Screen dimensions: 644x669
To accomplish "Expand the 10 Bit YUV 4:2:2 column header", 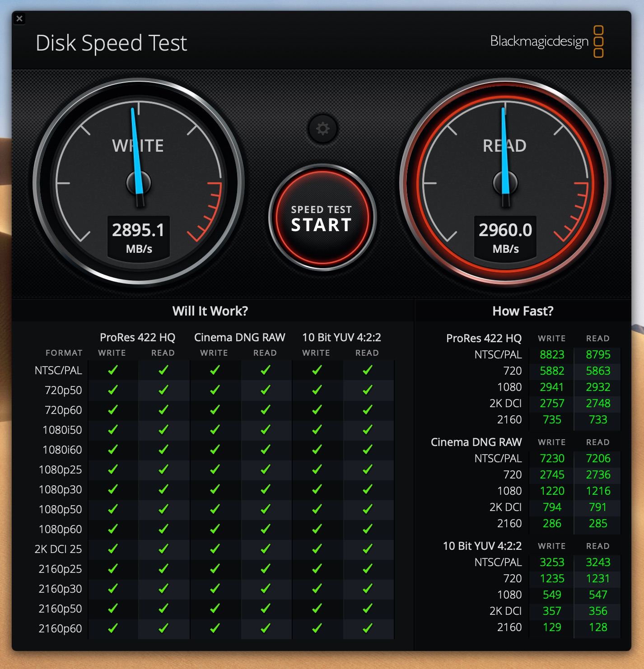I will click(341, 337).
